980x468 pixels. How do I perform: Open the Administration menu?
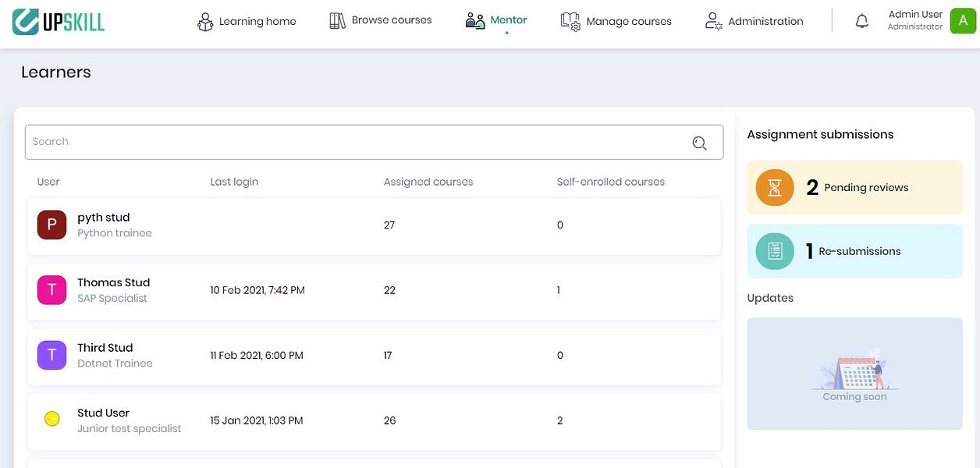click(x=754, y=21)
